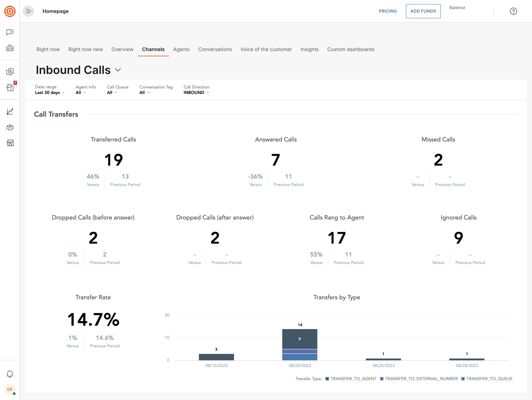The height and width of the screenshot is (400, 532).
Task: Click the orange app logo at top left
Action: click(10, 11)
